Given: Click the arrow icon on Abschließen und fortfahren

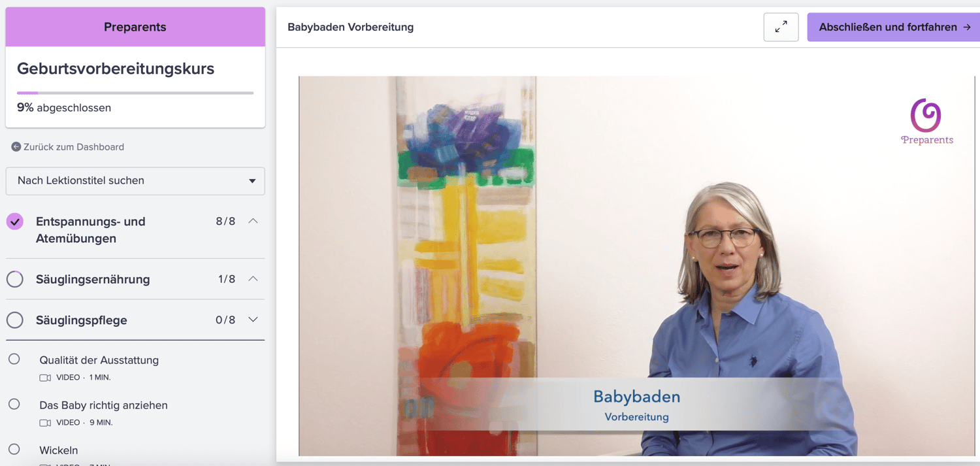Looking at the screenshot, I should pos(967,27).
